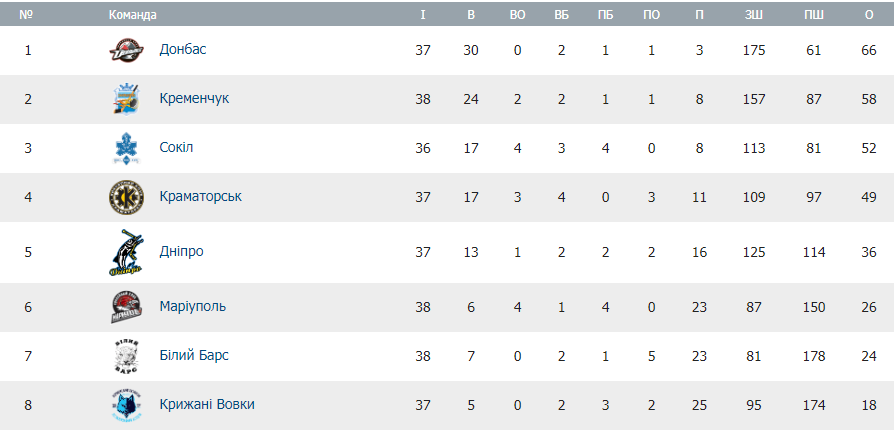Click the О points column header
This screenshot has height=430, width=895.
coord(868,15)
